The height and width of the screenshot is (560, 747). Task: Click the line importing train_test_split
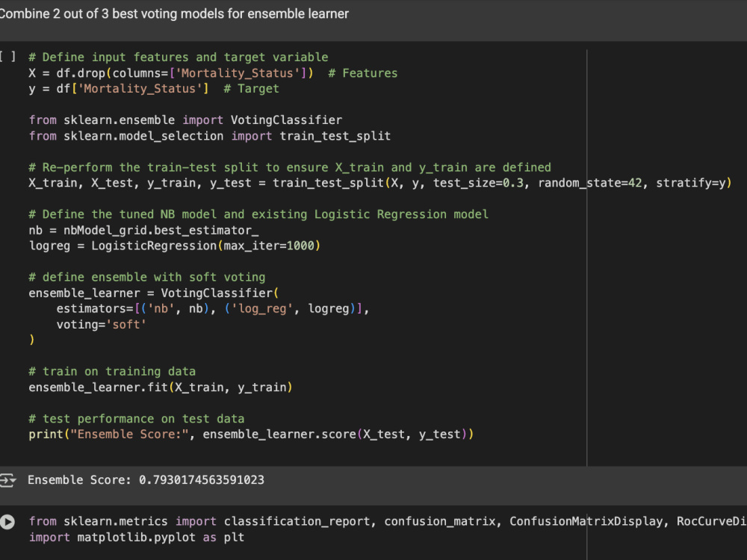pyautogui.click(x=210, y=136)
